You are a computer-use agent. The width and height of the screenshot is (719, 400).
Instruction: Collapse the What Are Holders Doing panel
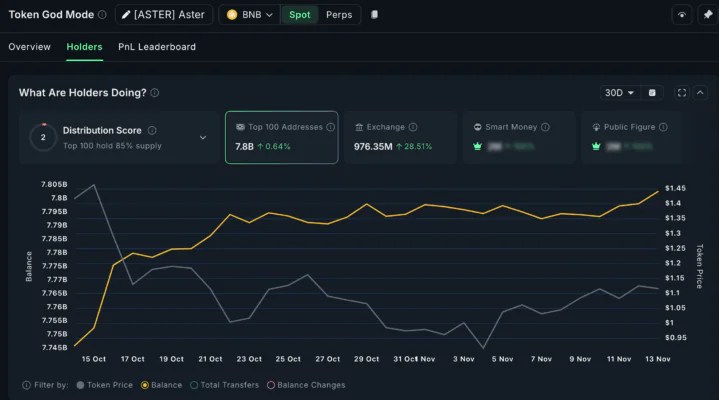[x=700, y=93]
